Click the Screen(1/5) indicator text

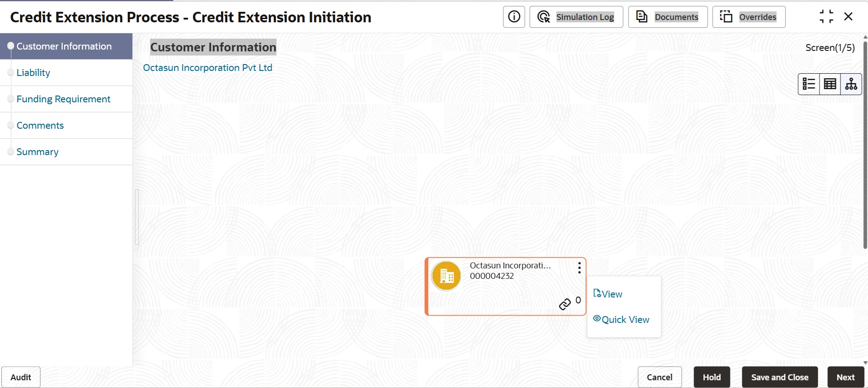click(830, 48)
